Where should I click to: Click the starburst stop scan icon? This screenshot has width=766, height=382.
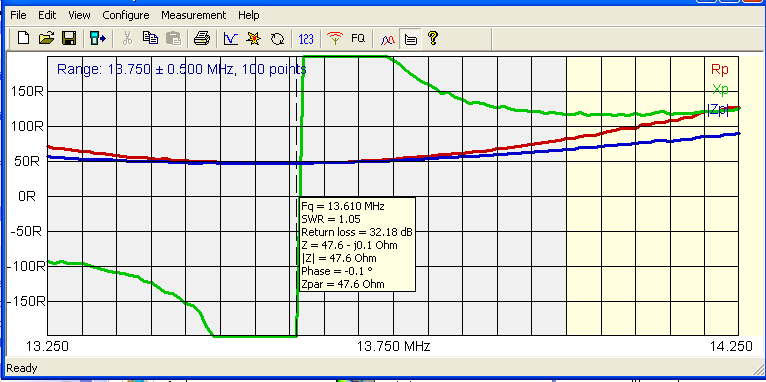coord(254,38)
